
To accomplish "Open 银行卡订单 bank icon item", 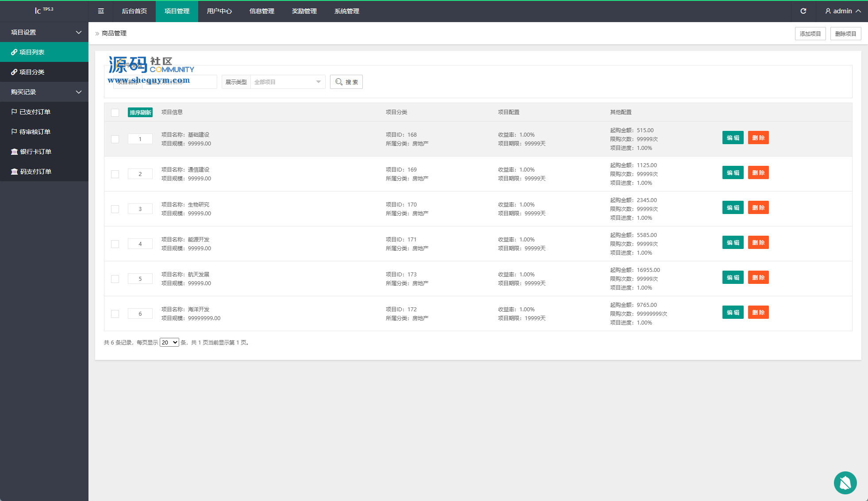I will point(35,152).
